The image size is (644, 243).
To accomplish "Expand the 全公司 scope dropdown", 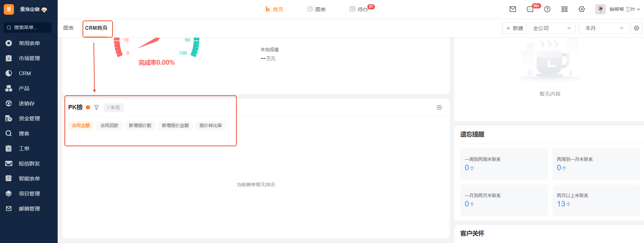I will [x=552, y=28].
